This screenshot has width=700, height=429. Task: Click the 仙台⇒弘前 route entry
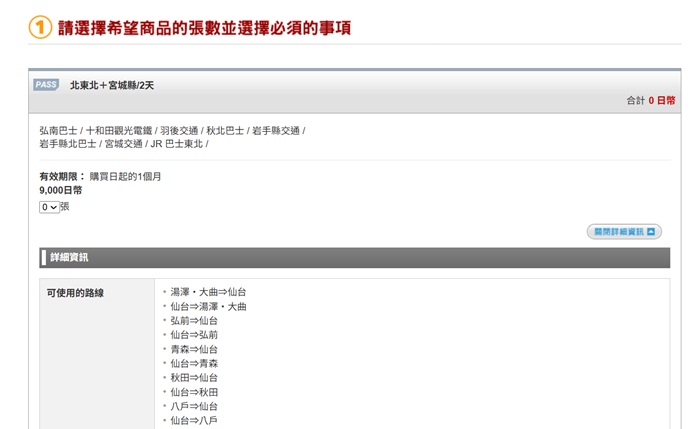coord(194,335)
